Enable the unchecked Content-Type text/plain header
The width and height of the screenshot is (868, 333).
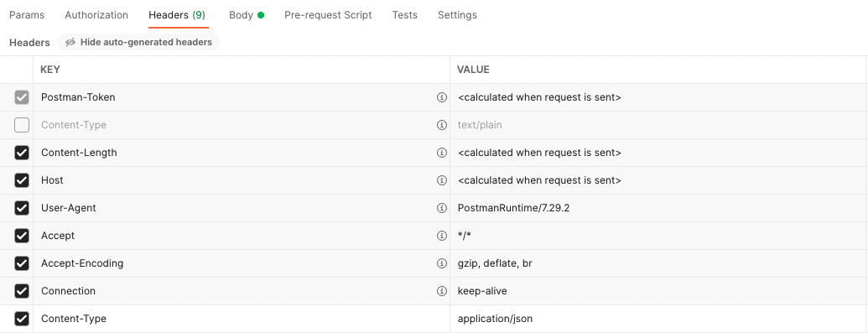pos(22,125)
